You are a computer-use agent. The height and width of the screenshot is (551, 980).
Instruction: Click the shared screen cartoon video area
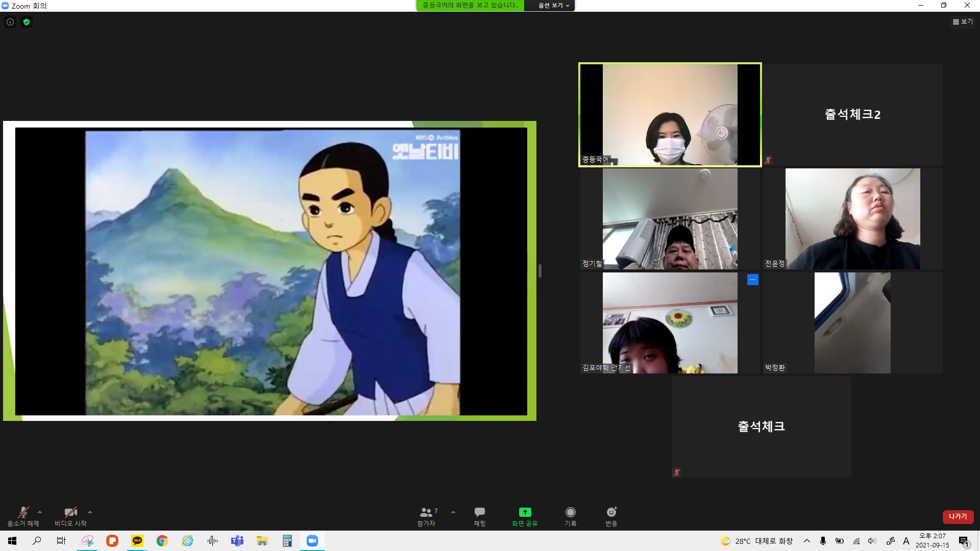(272, 271)
